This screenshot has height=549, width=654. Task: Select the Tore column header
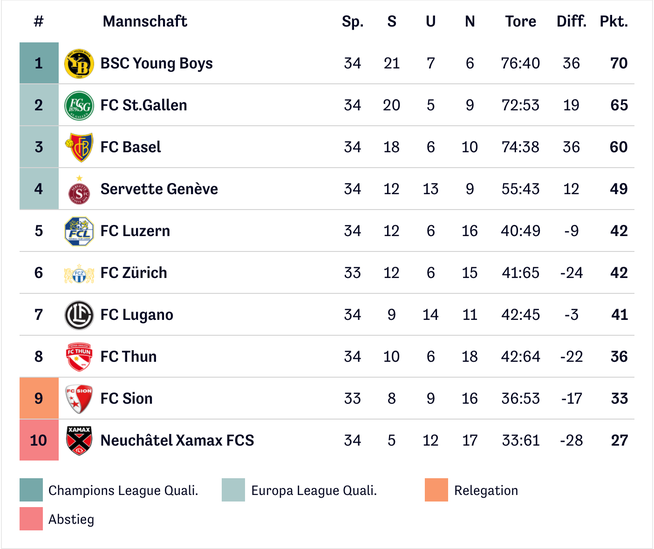coord(520,21)
